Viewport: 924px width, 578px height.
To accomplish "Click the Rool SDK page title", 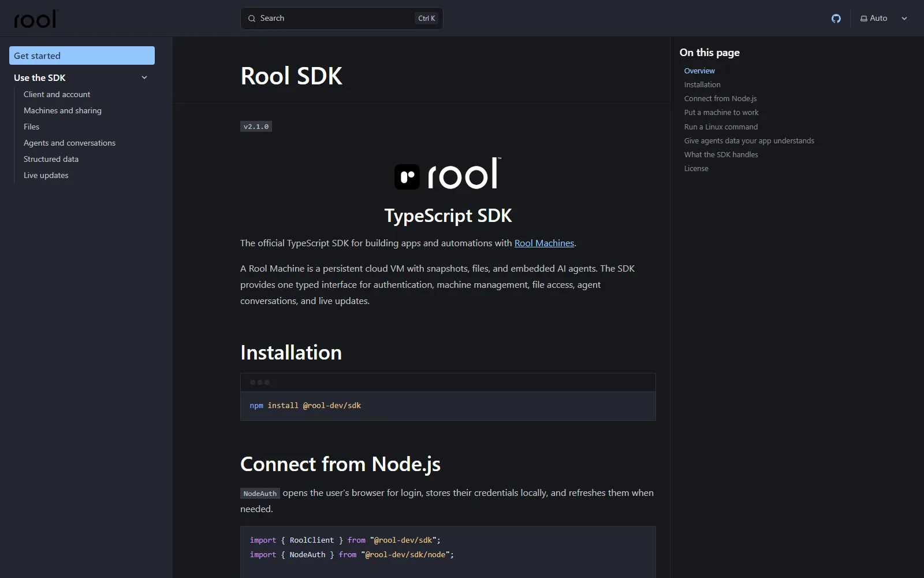I will (x=291, y=76).
